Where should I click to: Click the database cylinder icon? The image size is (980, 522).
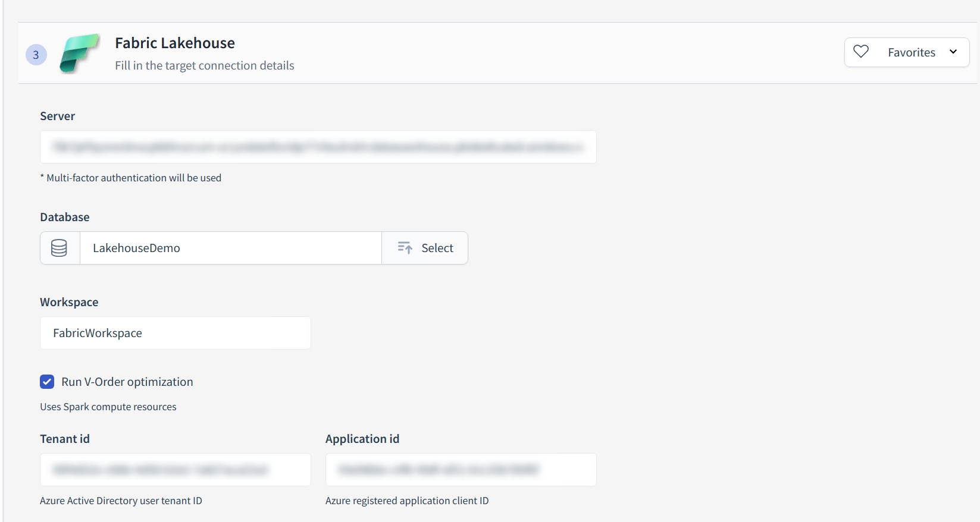pos(60,248)
